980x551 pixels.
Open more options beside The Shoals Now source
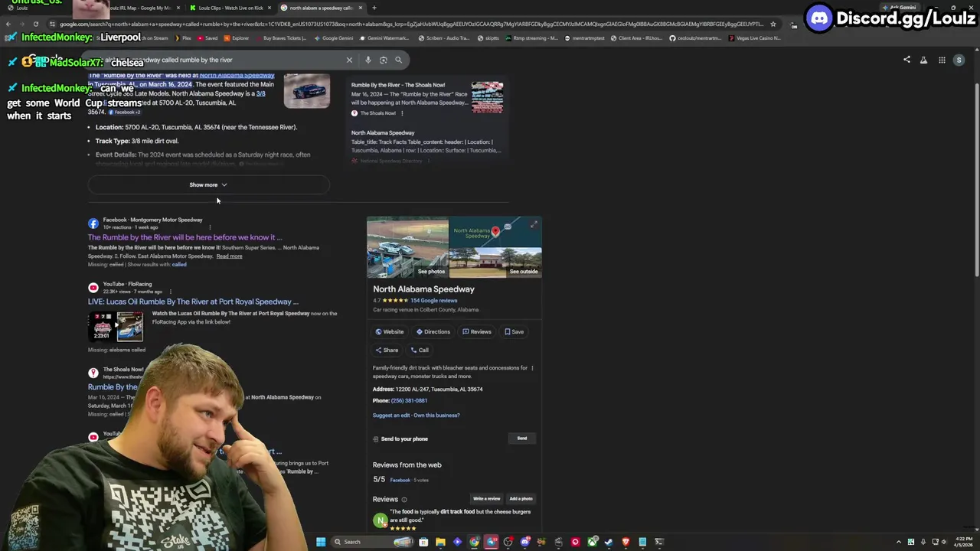tap(402, 113)
